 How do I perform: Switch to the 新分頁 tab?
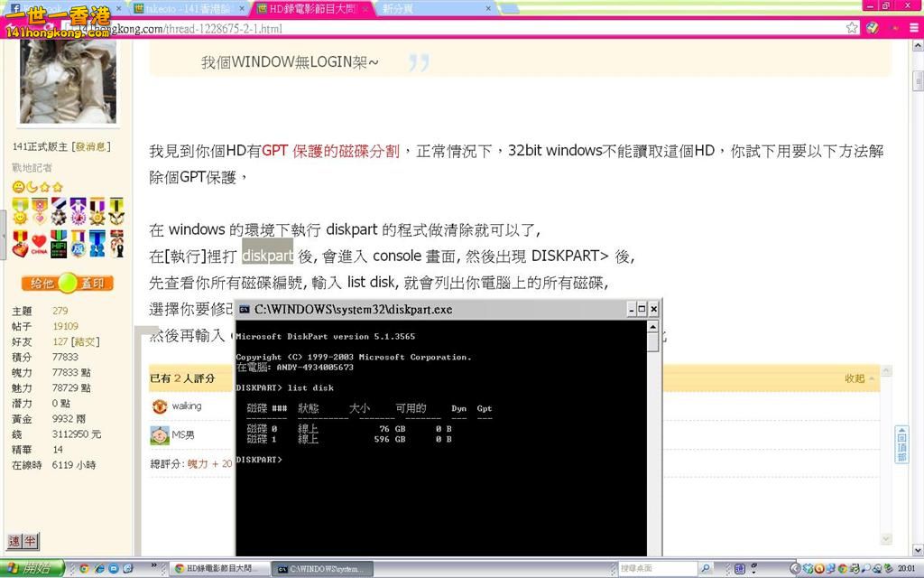click(399, 8)
